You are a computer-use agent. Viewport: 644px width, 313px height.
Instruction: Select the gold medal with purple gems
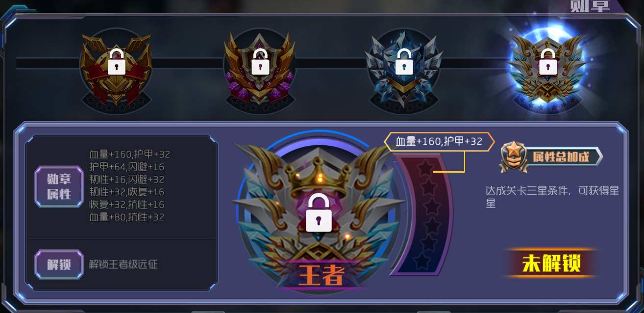(x=260, y=69)
